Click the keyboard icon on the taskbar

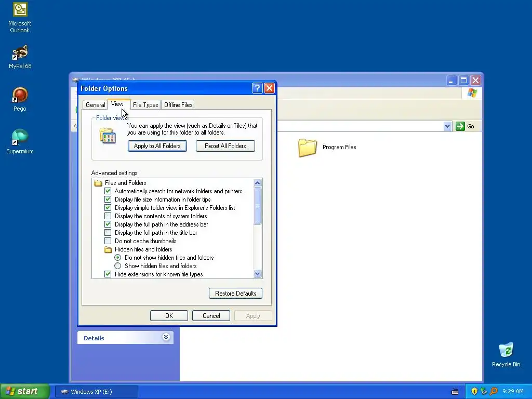pyautogui.click(x=455, y=392)
